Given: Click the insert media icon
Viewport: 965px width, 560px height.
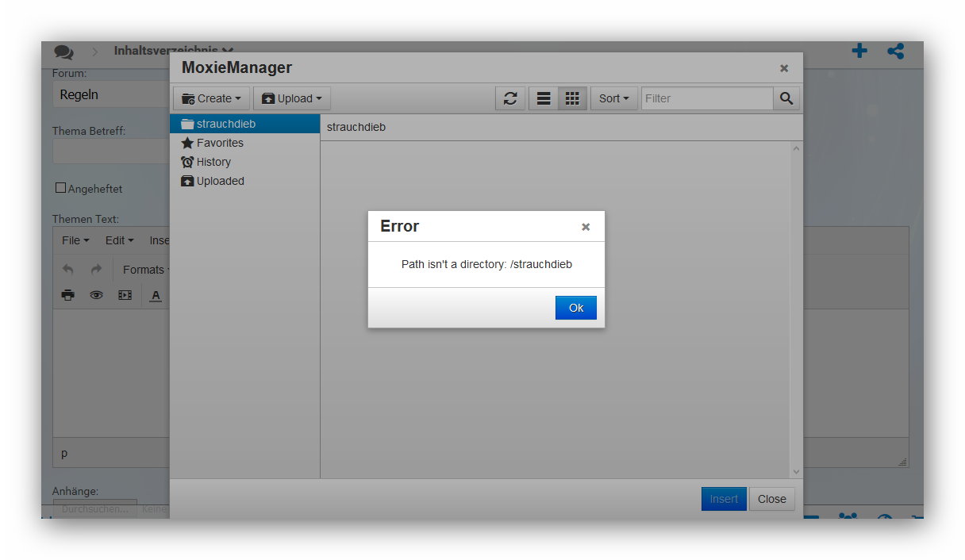Looking at the screenshot, I should pos(125,295).
